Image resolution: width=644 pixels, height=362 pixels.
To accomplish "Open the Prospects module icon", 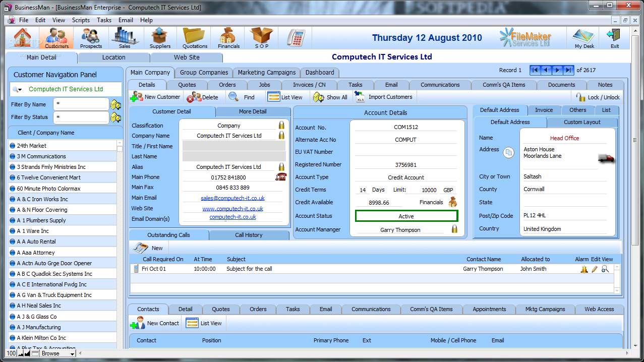I will (91, 38).
